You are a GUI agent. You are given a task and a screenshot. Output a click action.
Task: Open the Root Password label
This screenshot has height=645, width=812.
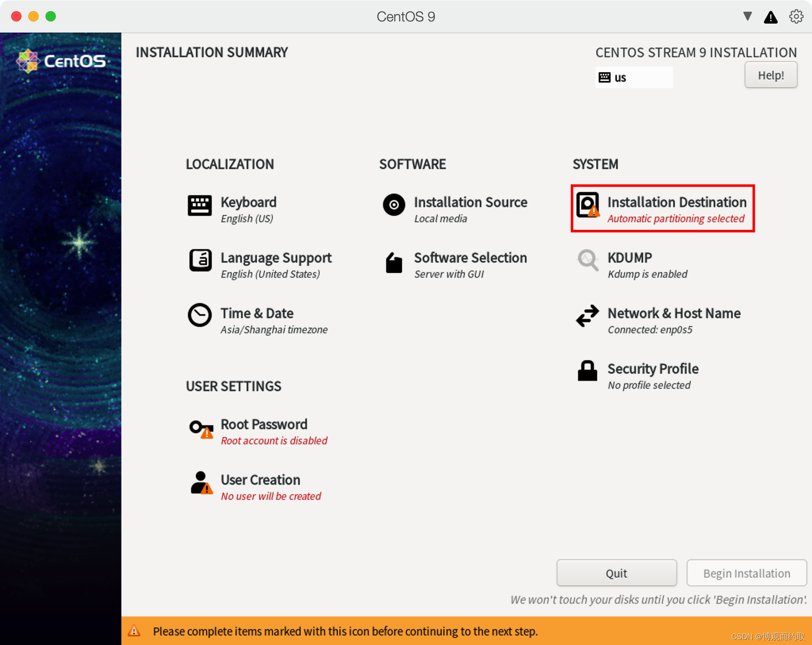point(264,424)
